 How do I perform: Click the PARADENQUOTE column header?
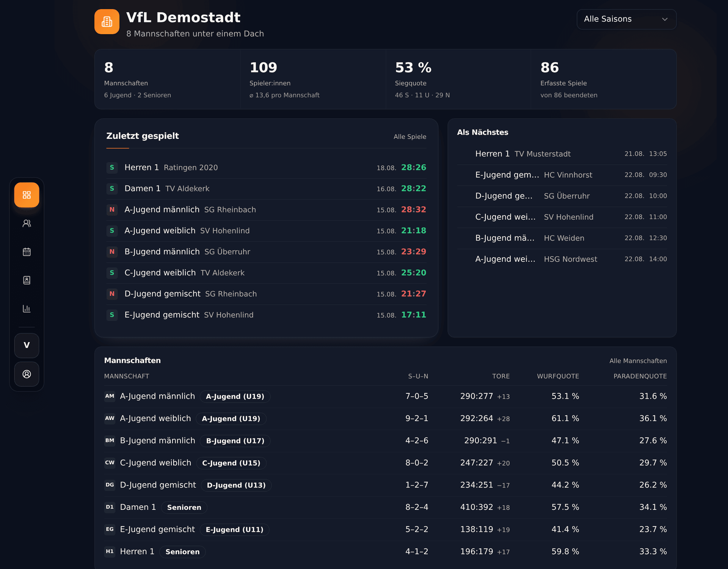point(640,376)
